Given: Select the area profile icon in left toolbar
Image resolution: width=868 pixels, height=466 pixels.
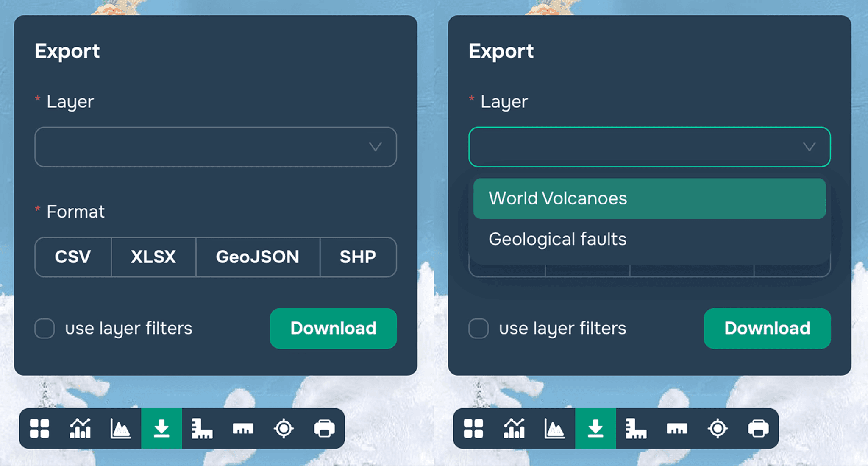Looking at the screenshot, I should 120,428.
